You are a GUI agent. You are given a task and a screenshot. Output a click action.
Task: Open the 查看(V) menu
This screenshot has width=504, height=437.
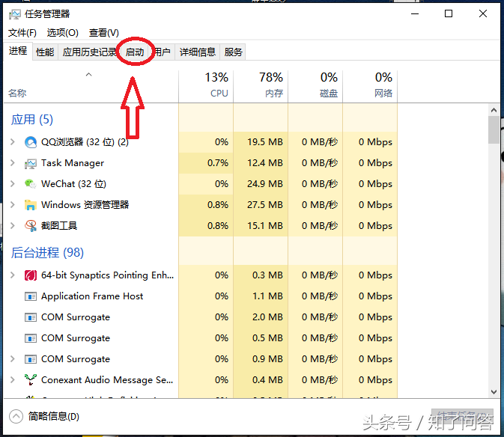coord(104,32)
